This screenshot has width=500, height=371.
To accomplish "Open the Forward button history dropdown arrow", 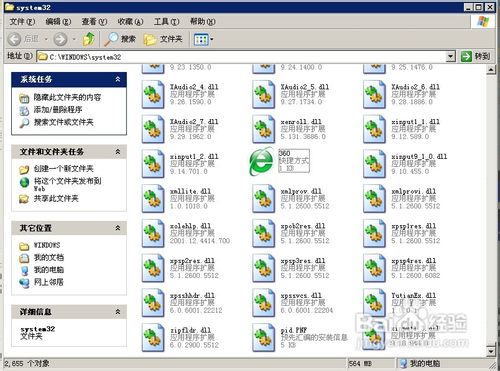I will coord(74,39).
